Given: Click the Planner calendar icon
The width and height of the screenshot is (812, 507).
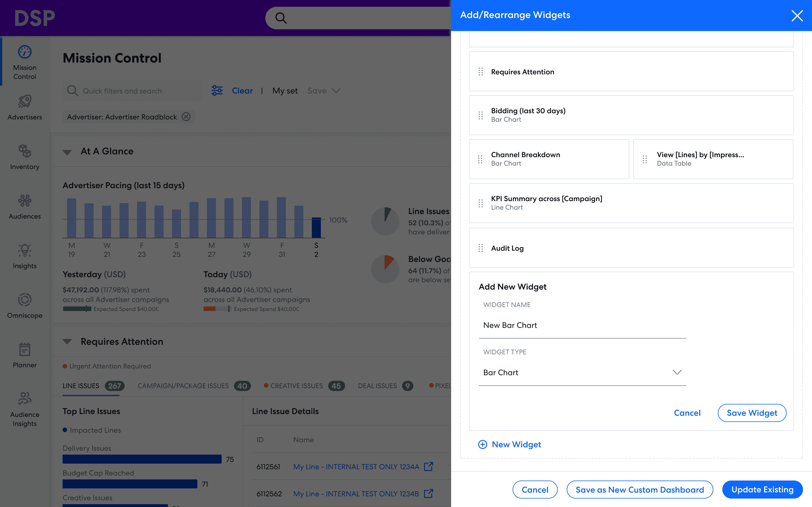Looking at the screenshot, I should [25, 349].
